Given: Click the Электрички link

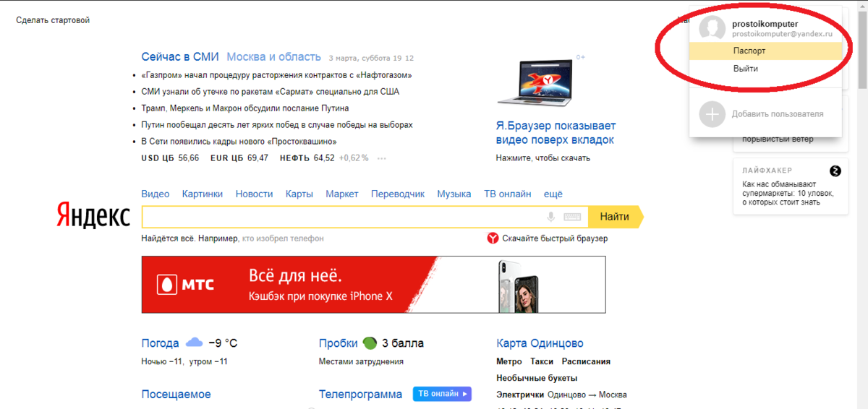Looking at the screenshot, I should coord(520,395).
